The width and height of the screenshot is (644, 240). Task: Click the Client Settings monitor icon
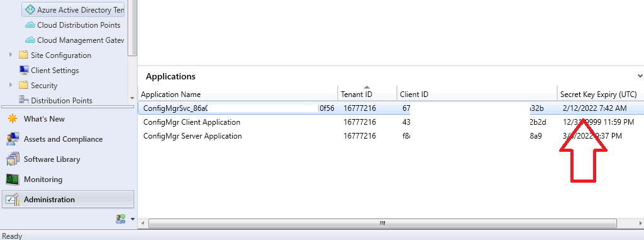[24, 71]
